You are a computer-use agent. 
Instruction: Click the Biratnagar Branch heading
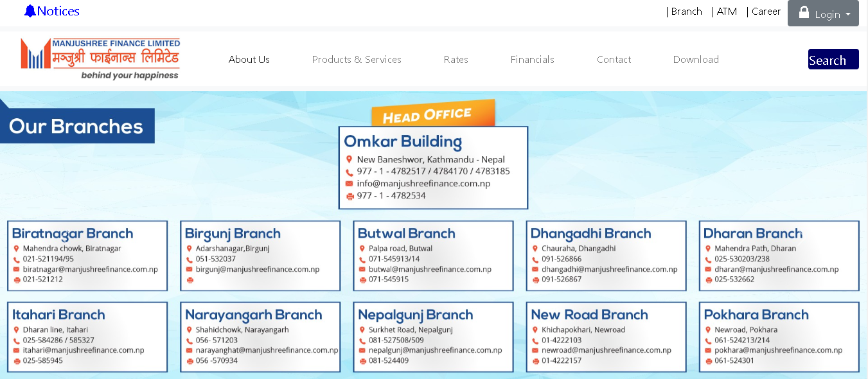pyautogui.click(x=73, y=233)
